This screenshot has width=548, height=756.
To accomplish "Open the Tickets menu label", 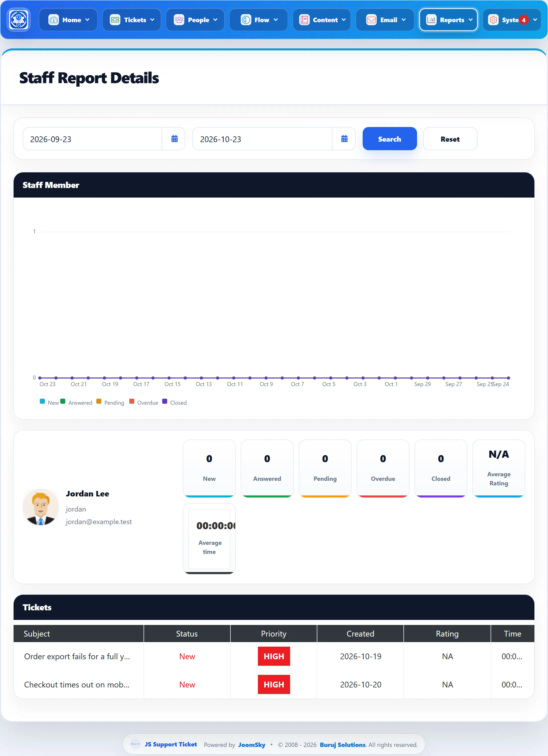I will 135,20.
